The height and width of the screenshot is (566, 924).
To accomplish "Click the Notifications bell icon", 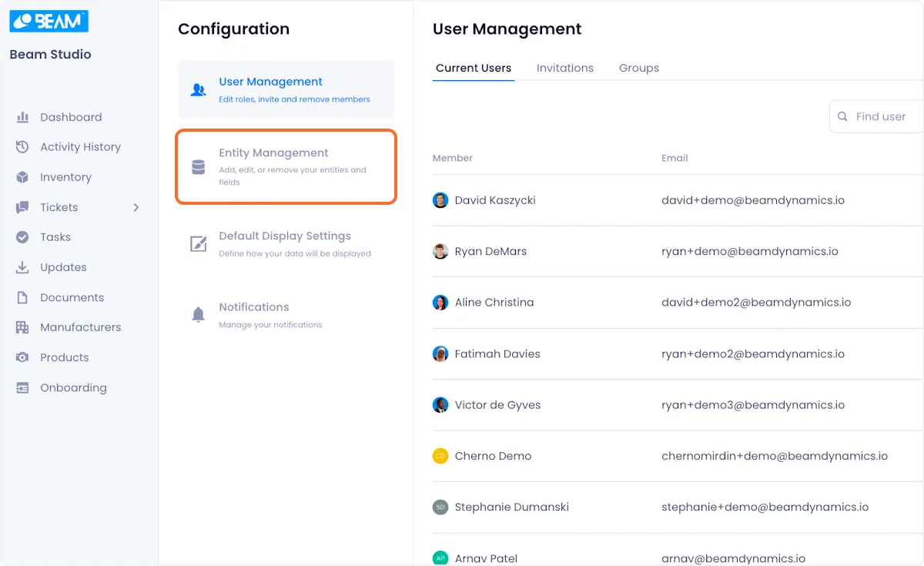I will (x=198, y=314).
